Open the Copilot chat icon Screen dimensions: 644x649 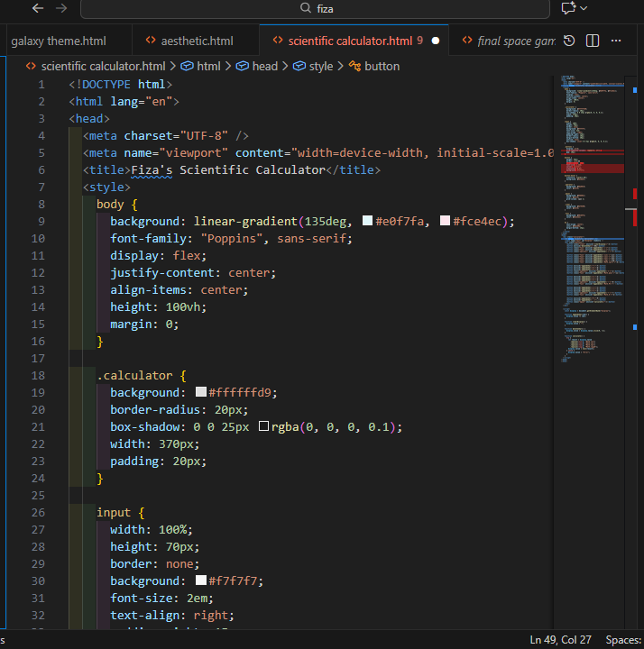point(568,8)
